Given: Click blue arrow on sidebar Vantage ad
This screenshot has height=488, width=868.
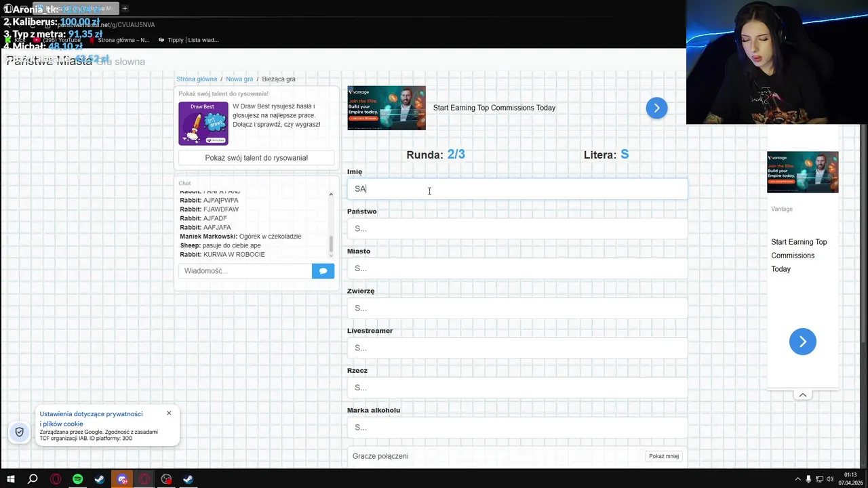Looking at the screenshot, I should point(803,342).
